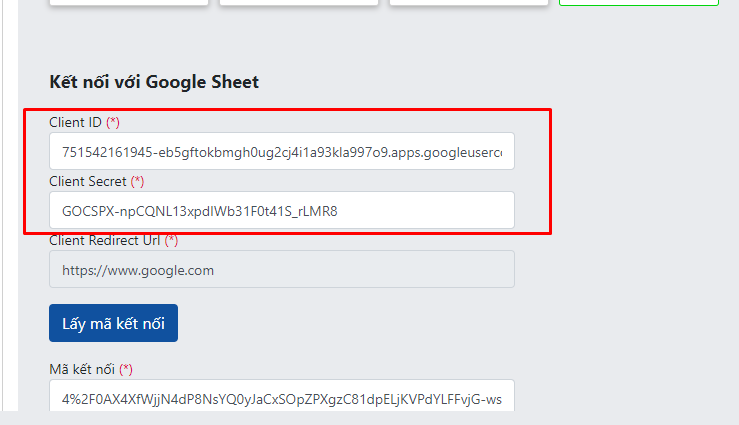Click the required asterisk beside Client Secret
The image size is (739, 425).
(x=138, y=181)
